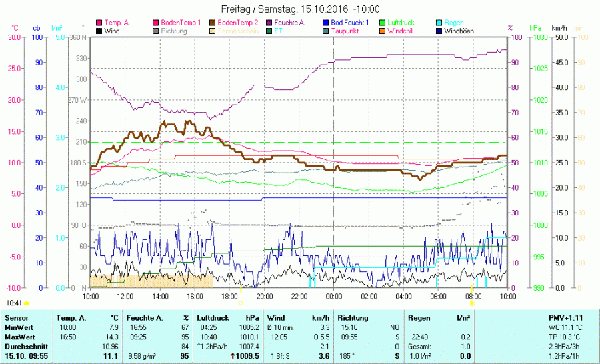This screenshot has height=364, width=600.
Task: Click the Taupunkt legend color square
Action: point(326,31)
